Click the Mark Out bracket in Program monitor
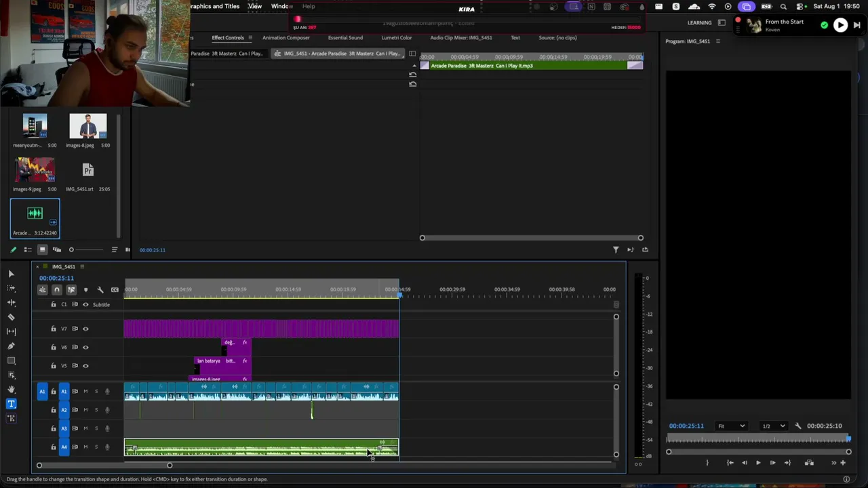Viewport: 868px width, 488px height. (707, 463)
